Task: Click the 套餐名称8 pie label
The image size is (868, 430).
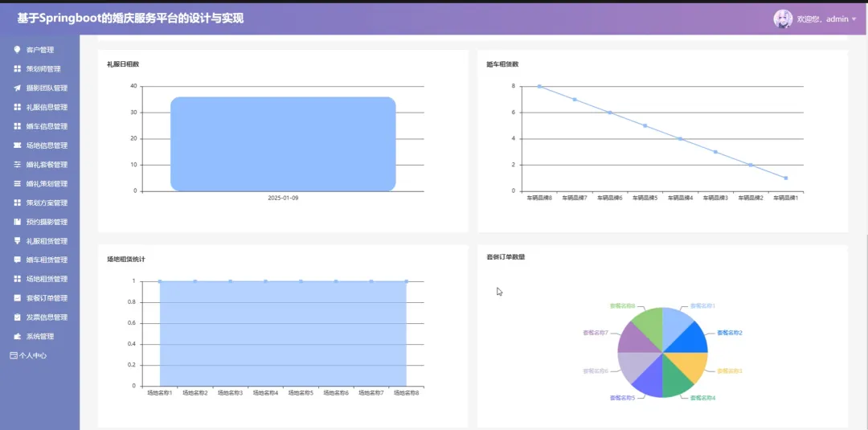Action: coord(622,305)
